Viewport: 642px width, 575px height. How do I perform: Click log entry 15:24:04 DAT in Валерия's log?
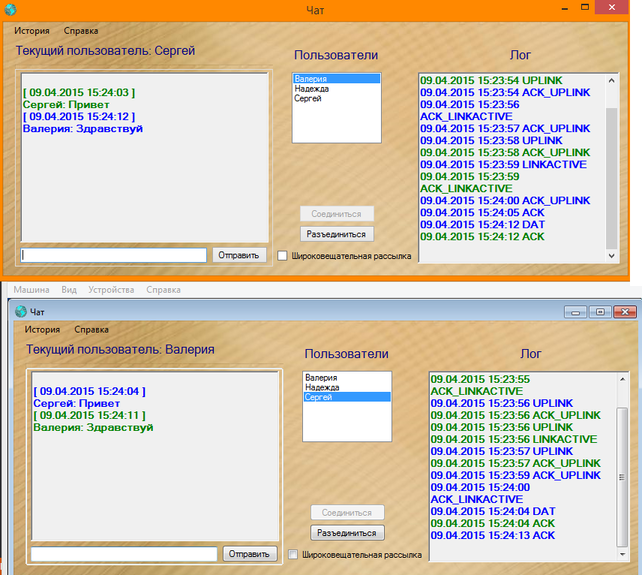click(493, 511)
